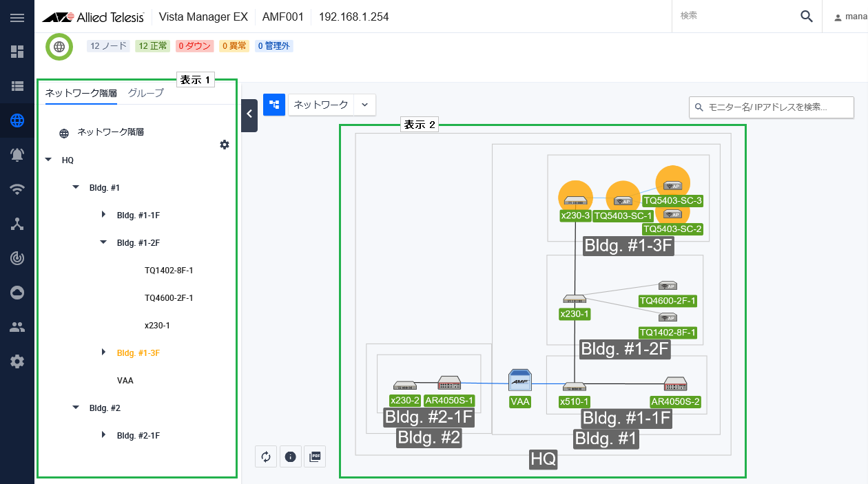The image size is (868, 484).
Task: Select the x230-2 switch on map
Action: click(x=404, y=386)
